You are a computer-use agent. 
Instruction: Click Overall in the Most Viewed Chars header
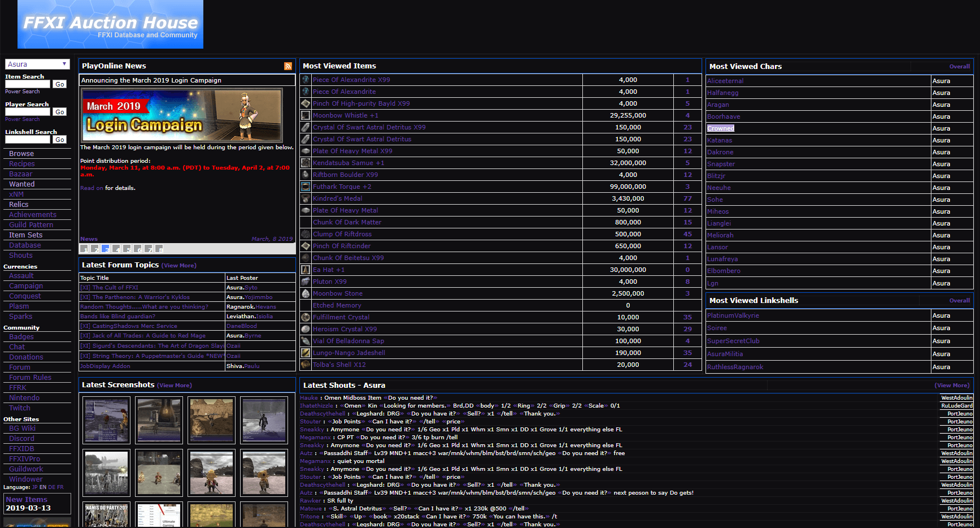click(x=959, y=66)
